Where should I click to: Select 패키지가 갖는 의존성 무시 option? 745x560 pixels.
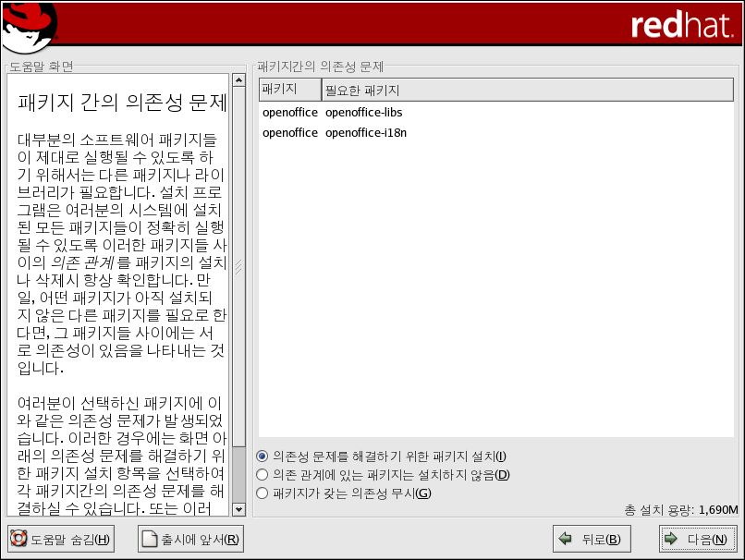263,493
